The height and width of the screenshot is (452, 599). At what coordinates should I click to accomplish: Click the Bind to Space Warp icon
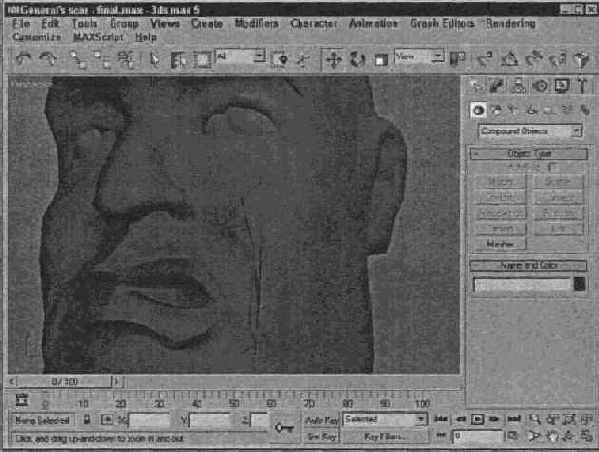(x=126, y=60)
